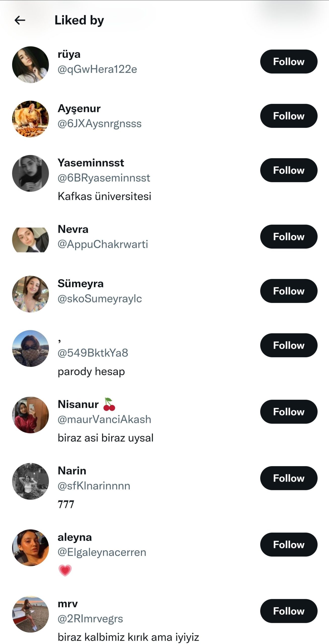The image size is (329, 644).
Task: Follow aleyna @Elgaleynacerren
Action: [x=289, y=545]
